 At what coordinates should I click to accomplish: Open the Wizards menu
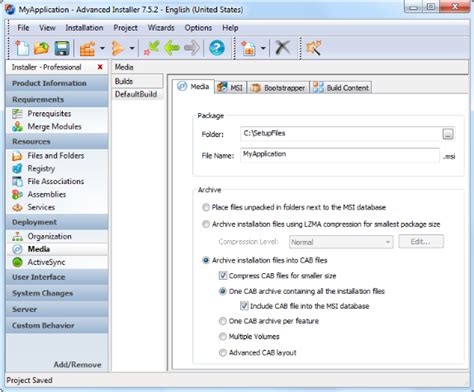click(x=161, y=28)
